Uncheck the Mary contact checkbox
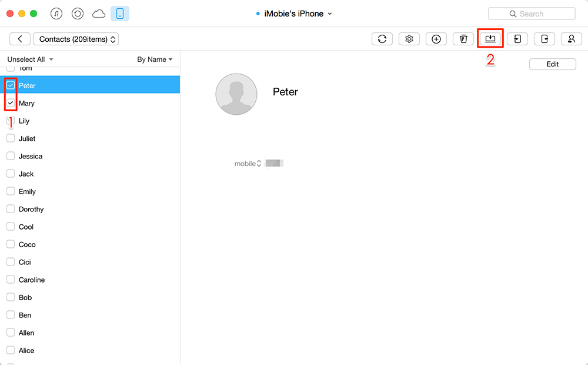Screen dimensions: 588x365 [11, 103]
